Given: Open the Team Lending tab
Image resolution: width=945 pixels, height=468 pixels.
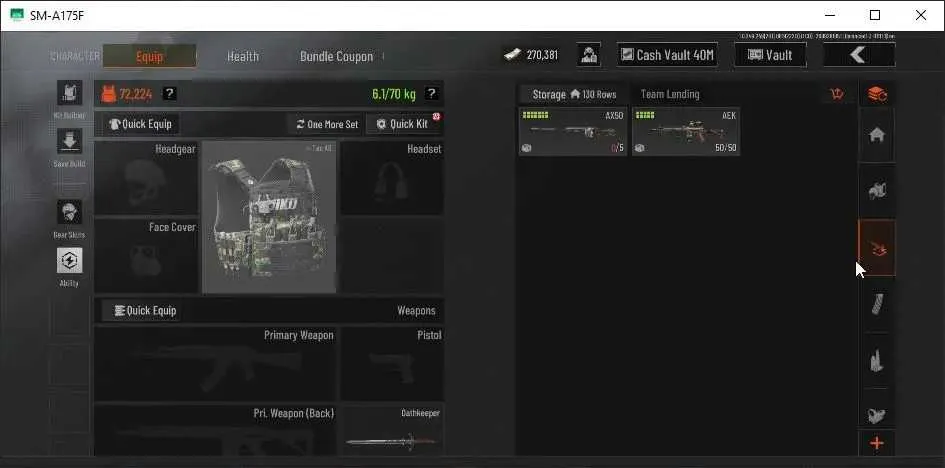Looking at the screenshot, I should click(x=670, y=94).
